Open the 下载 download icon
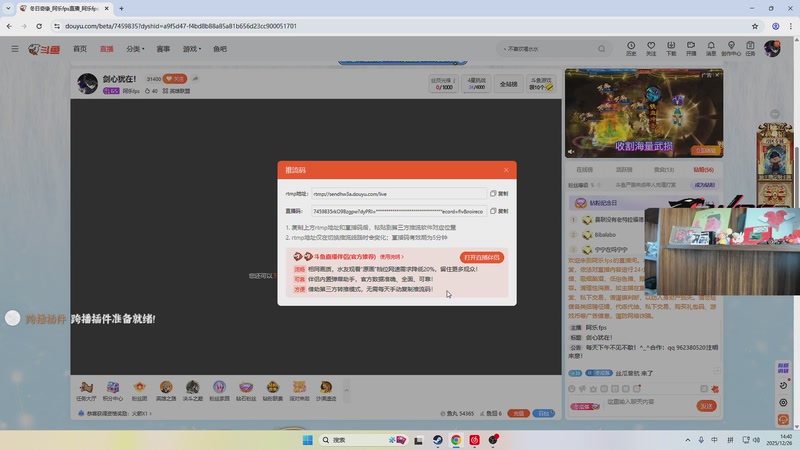 671,48
